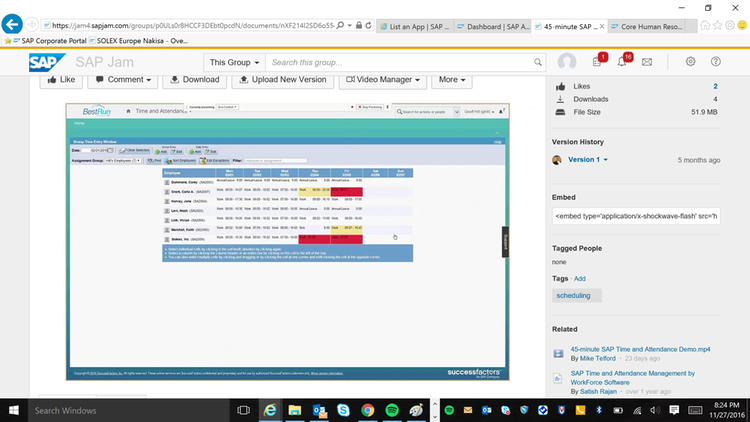
Task: Open the messages envelope icon
Action: coord(647,62)
